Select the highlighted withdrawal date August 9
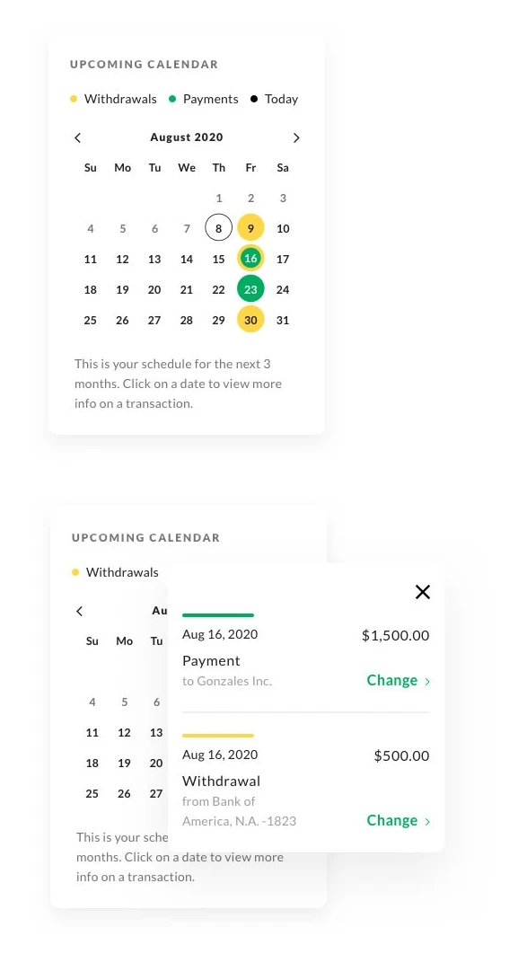The height and width of the screenshot is (980, 518). [x=250, y=228]
